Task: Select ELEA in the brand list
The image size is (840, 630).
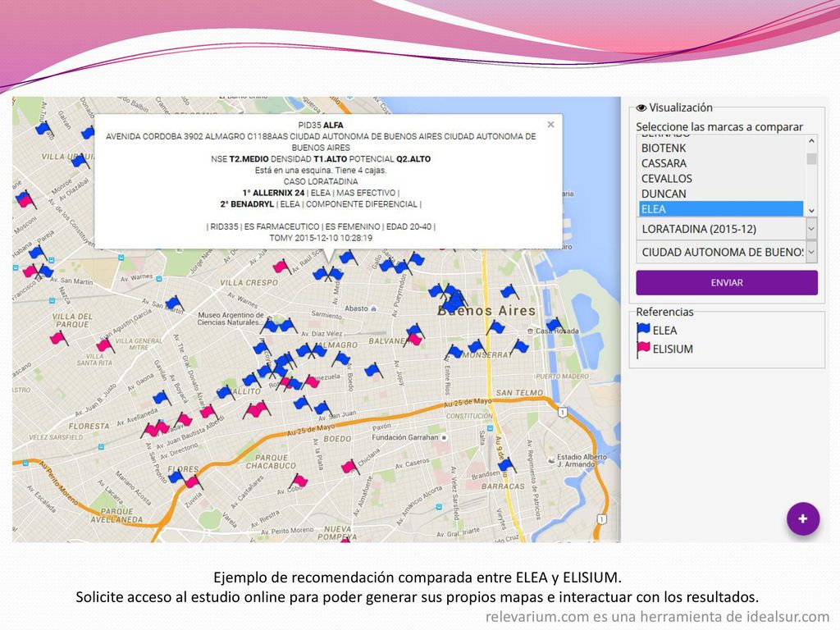Action: 721,209
